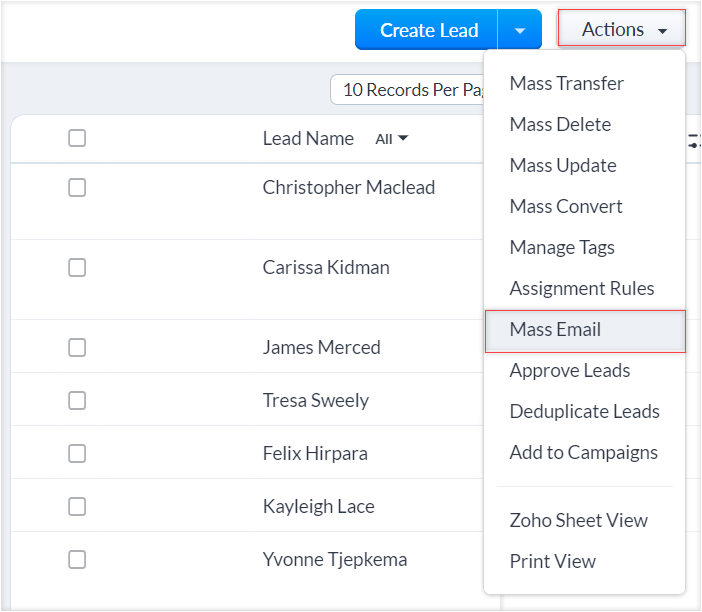
Task: Click Mass Update in the menu
Action: pos(563,165)
